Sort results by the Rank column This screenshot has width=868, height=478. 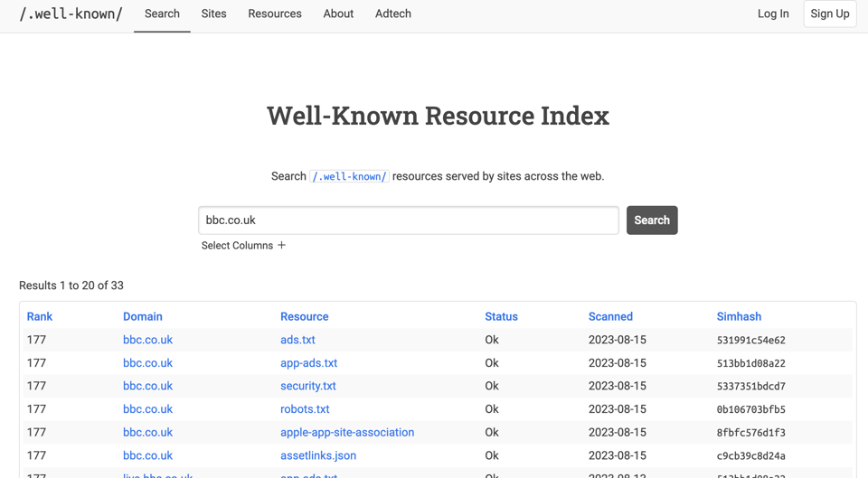[40, 316]
